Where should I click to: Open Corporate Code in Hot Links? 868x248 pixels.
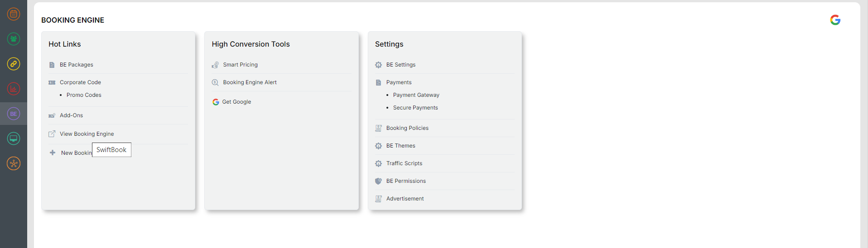coord(80,82)
